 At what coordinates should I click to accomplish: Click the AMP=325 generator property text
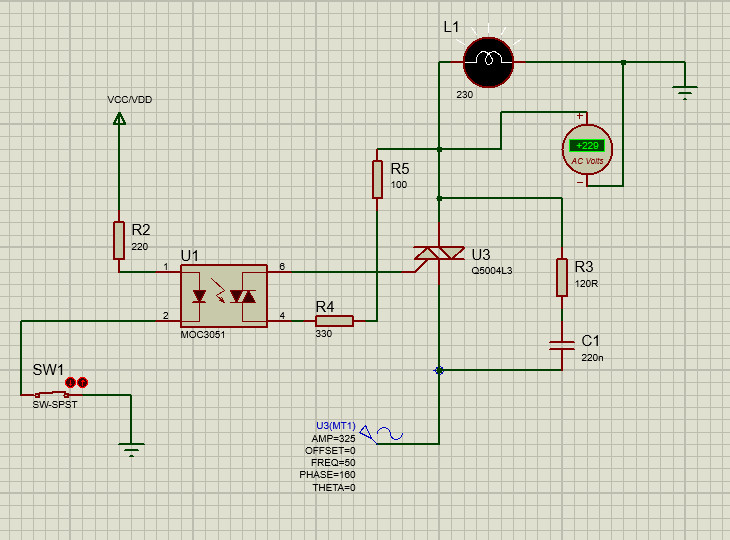pyautogui.click(x=333, y=439)
